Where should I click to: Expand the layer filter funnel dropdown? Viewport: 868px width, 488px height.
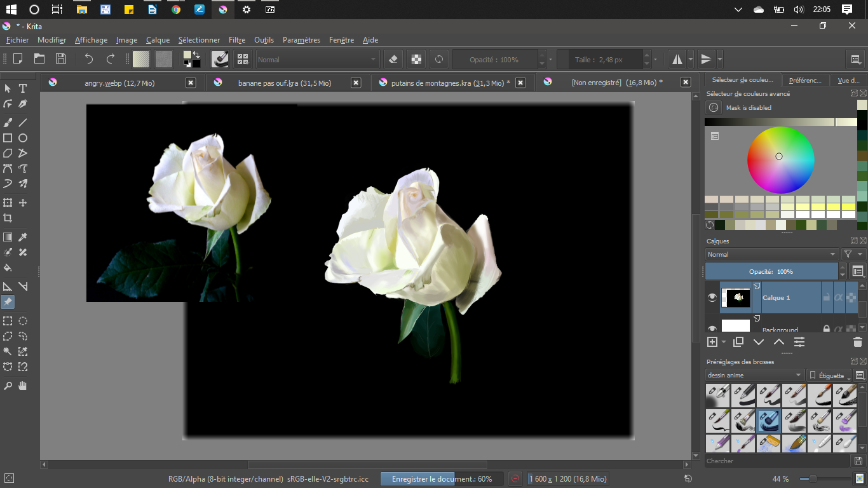click(x=853, y=254)
